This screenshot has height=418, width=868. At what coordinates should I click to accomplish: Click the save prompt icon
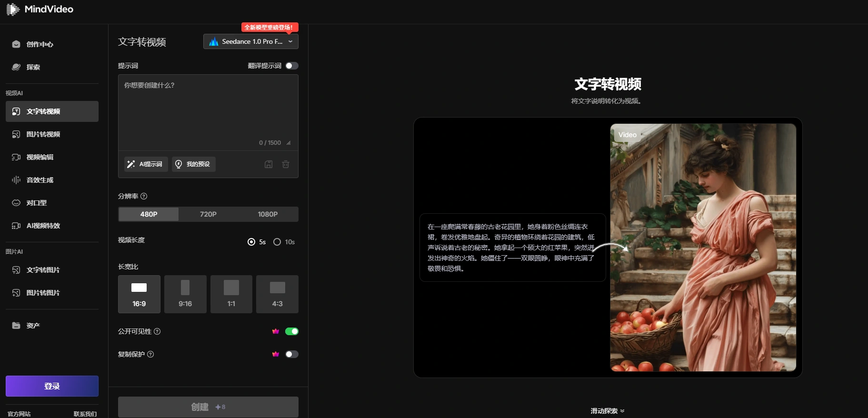[x=269, y=164]
